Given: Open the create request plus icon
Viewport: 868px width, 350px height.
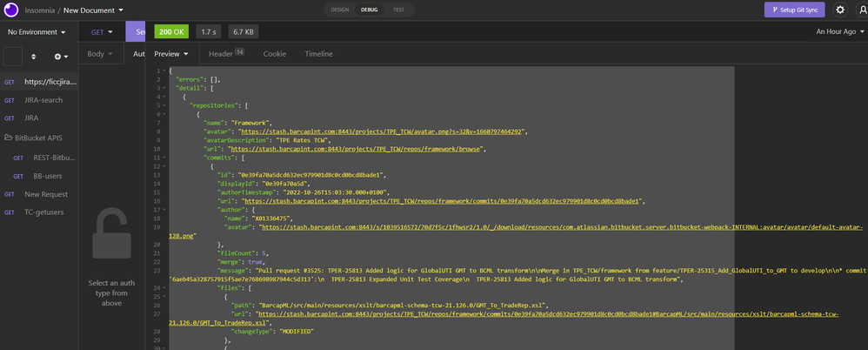Looking at the screenshot, I should click(x=58, y=57).
